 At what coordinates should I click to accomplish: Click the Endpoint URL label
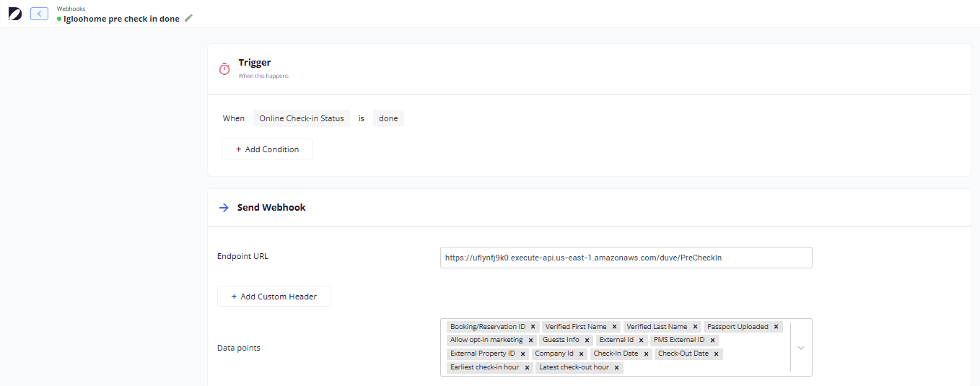[242, 256]
